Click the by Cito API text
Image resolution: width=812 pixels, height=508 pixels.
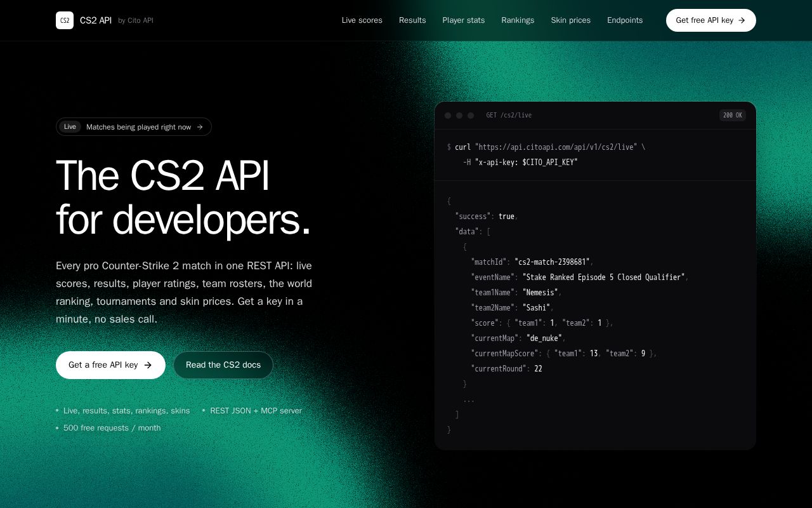point(136,20)
